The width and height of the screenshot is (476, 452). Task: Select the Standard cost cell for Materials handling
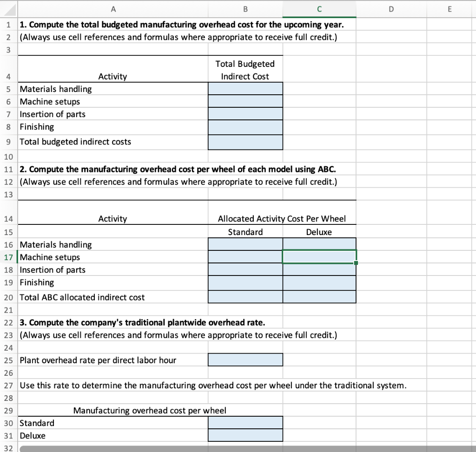click(245, 244)
